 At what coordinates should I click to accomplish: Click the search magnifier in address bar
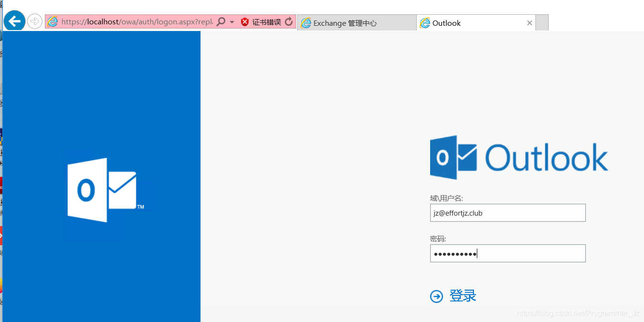(221, 21)
